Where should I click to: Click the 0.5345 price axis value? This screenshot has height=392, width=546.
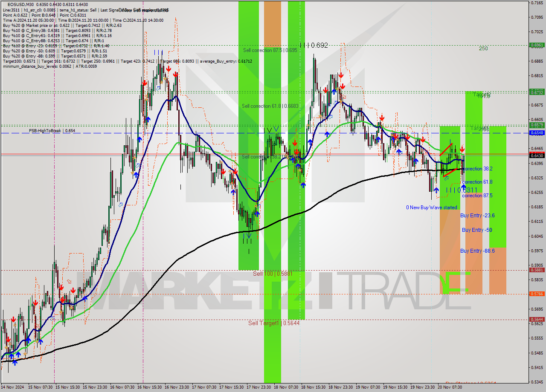(x=537, y=382)
